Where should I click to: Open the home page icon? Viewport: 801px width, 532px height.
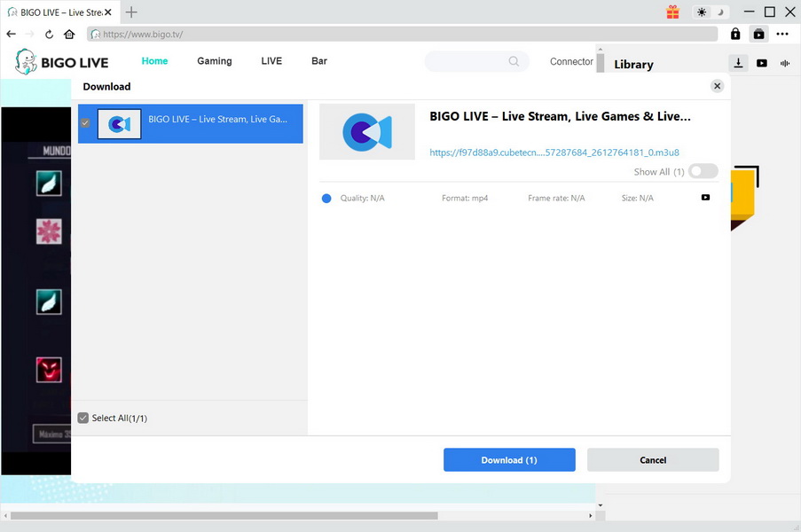click(69, 35)
